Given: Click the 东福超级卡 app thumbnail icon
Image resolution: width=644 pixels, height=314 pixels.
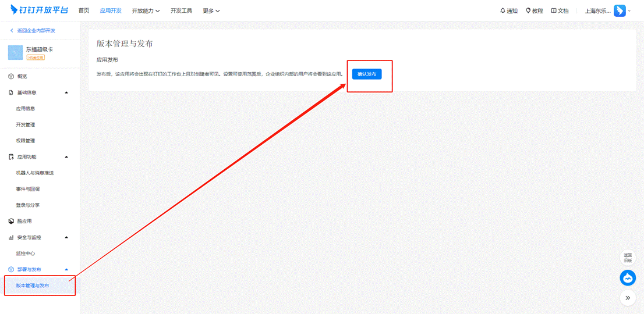Looking at the screenshot, I should pos(16,53).
